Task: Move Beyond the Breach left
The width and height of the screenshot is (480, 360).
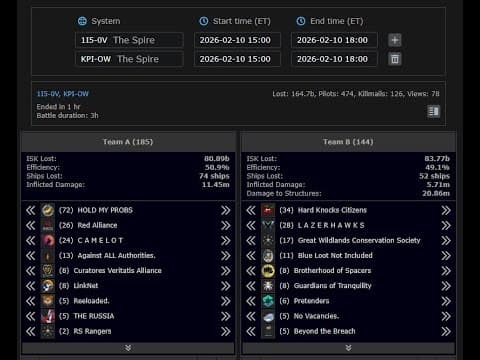Action: tap(251, 331)
